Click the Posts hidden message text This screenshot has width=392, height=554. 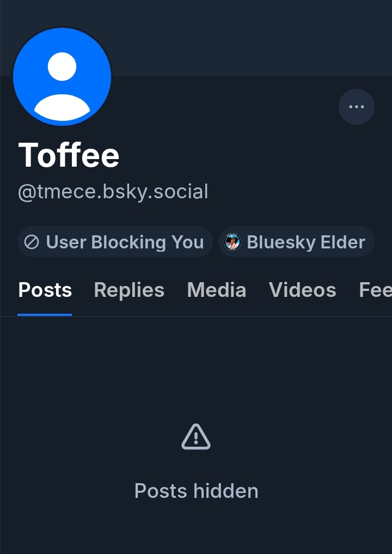(x=196, y=491)
